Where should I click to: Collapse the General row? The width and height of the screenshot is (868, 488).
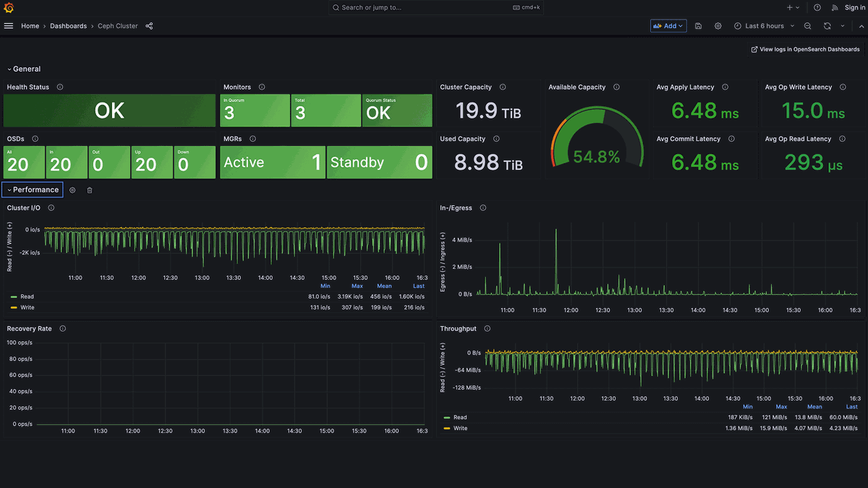[24, 69]
